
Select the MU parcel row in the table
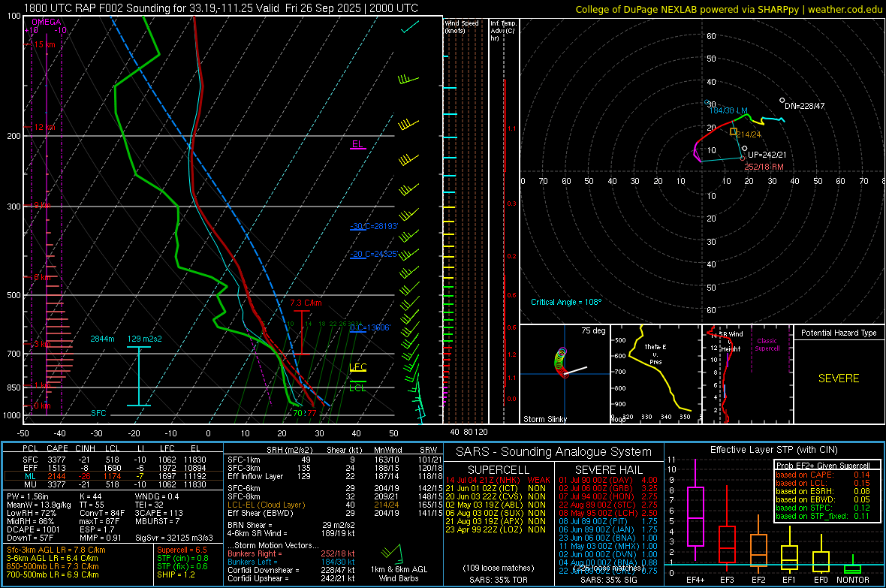[113, 484]
